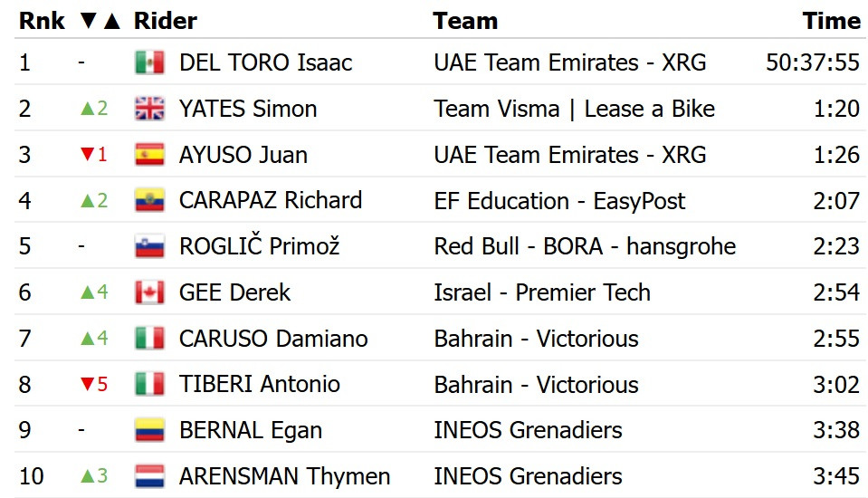Screen dimensions: 868x498
Task: Open rider YATES Simon's page
Action: (x=248, y=109)
